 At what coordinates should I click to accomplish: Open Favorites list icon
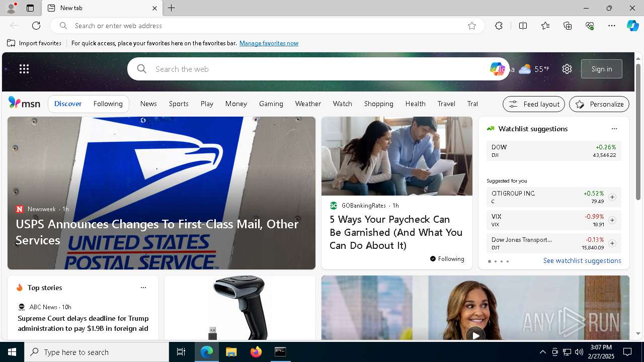coord(545,26)
